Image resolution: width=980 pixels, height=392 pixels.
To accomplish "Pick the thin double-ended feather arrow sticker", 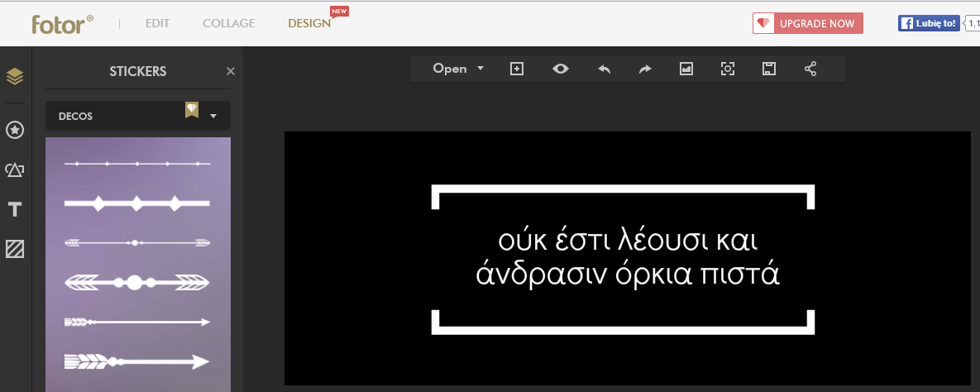I will (137, 242).
